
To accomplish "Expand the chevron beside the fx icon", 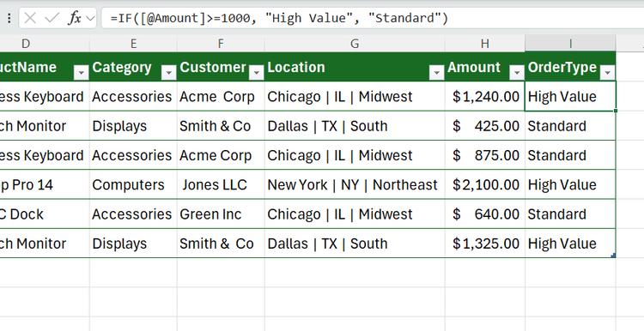I will pos(90,19).
